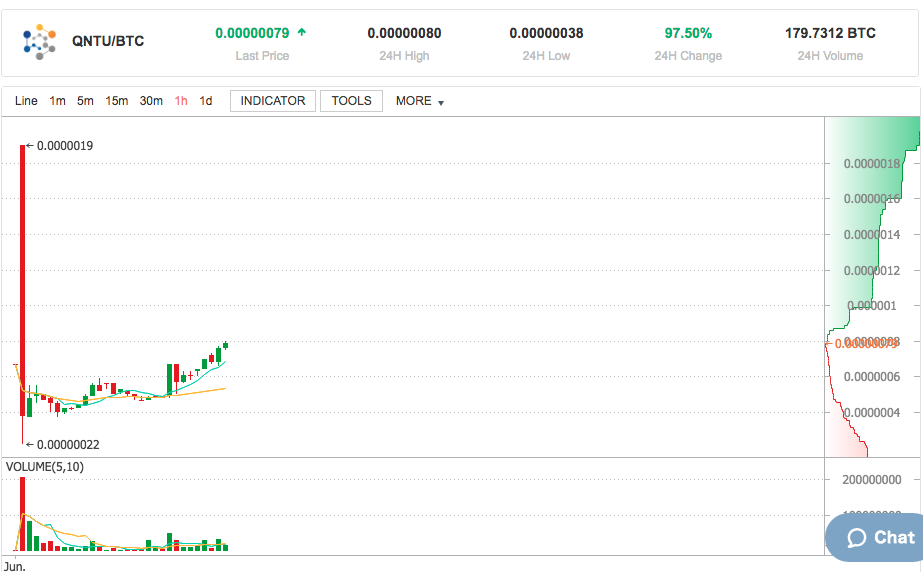Image resolution: width=923 pixels, height=572 pixels.
Task: Expand the MORE dropdown
Action: [420, 101]
